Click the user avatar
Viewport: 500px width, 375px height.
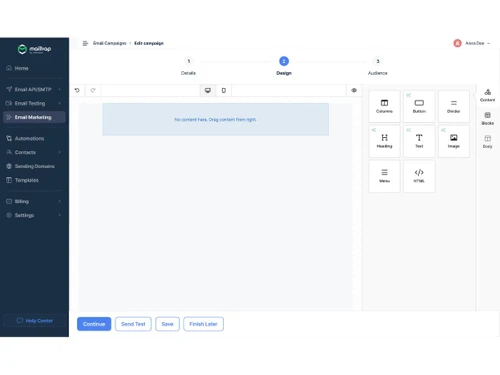[457, 43]
